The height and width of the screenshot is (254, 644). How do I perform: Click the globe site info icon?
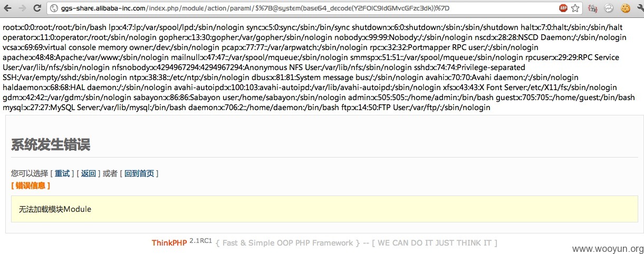pos(54,8)
